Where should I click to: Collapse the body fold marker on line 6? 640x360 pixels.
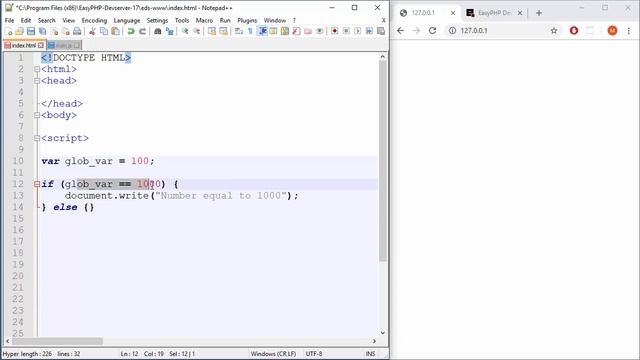point(37,115)
